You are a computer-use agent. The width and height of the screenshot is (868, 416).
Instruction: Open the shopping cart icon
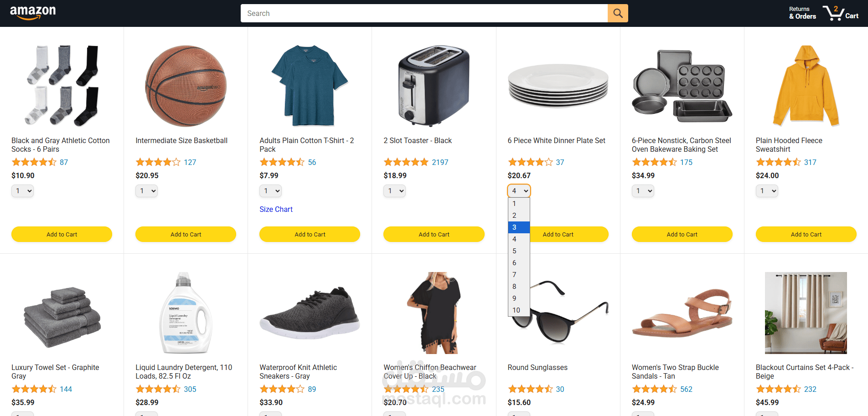click(x=840, y=13)
